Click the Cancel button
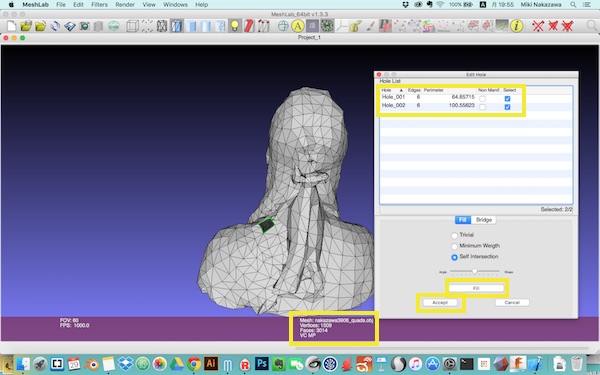This screenshot has width=600, height=375. [x=512, y=303]
